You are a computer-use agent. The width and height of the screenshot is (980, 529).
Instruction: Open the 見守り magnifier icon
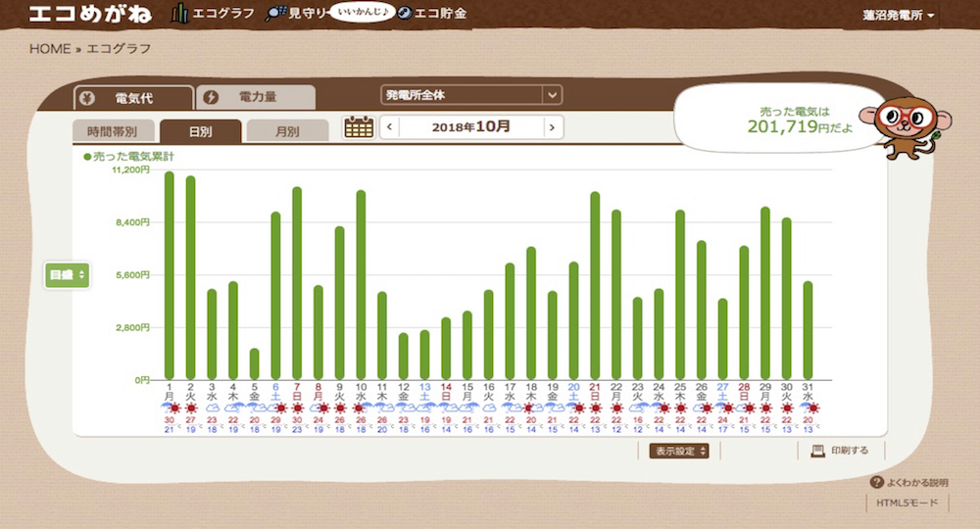coord(275,13)
